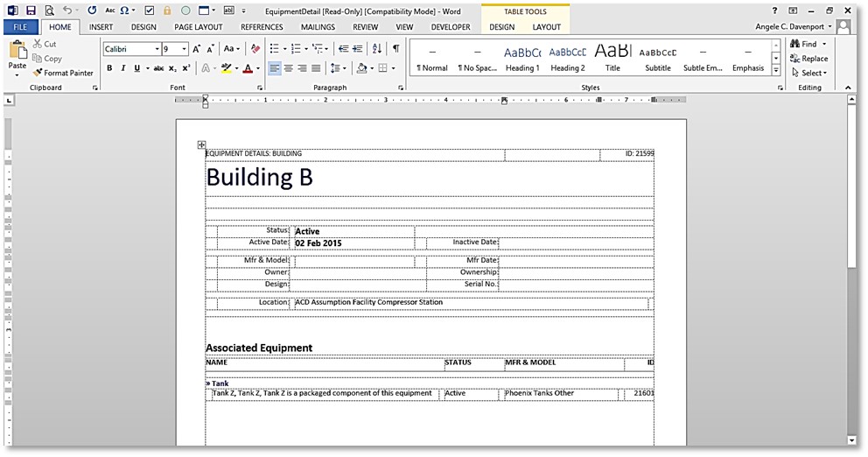Decrease the font size with Shrink Font
868x457 pixels.
[x=210, y=49]
